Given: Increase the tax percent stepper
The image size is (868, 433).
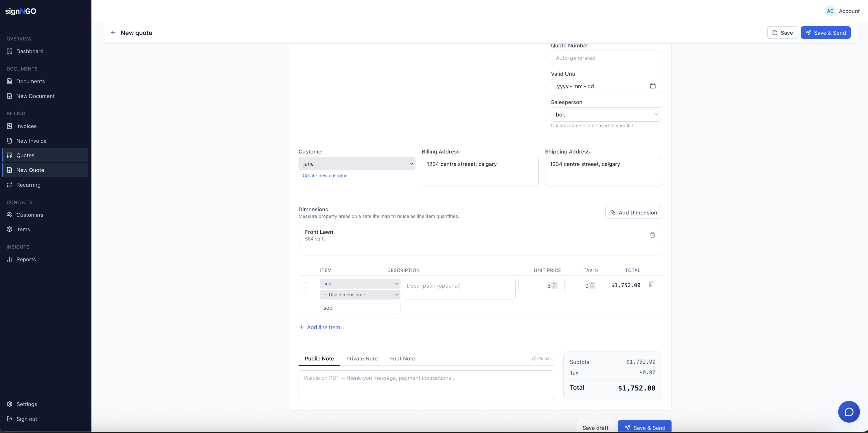Looking at the screenshot, I should click(592, 284).
